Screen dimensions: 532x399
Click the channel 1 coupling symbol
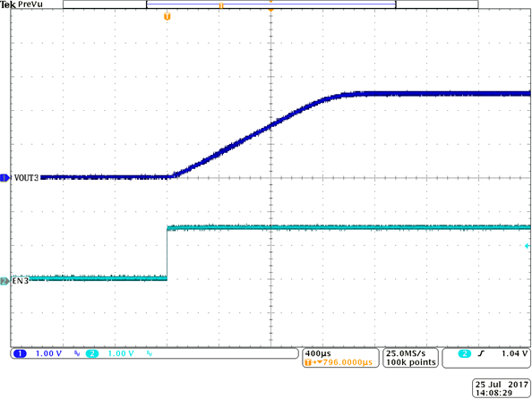(x=77, y=353)
